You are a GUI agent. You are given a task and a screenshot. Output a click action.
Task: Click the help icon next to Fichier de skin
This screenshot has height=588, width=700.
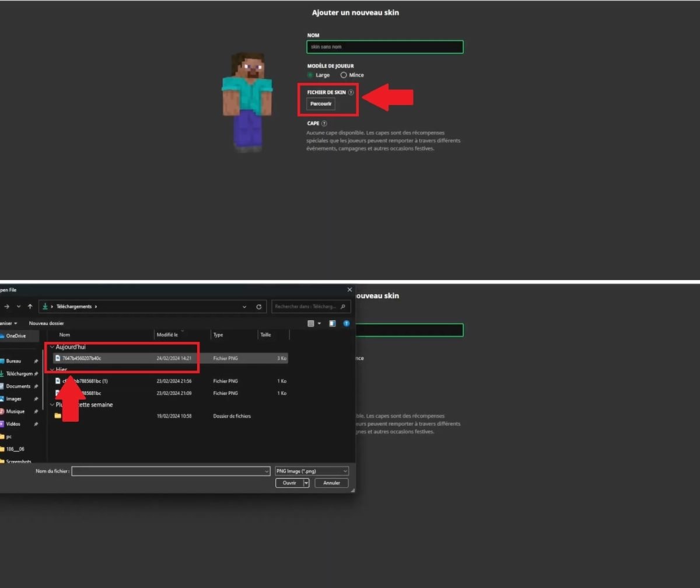click(351, 92)
